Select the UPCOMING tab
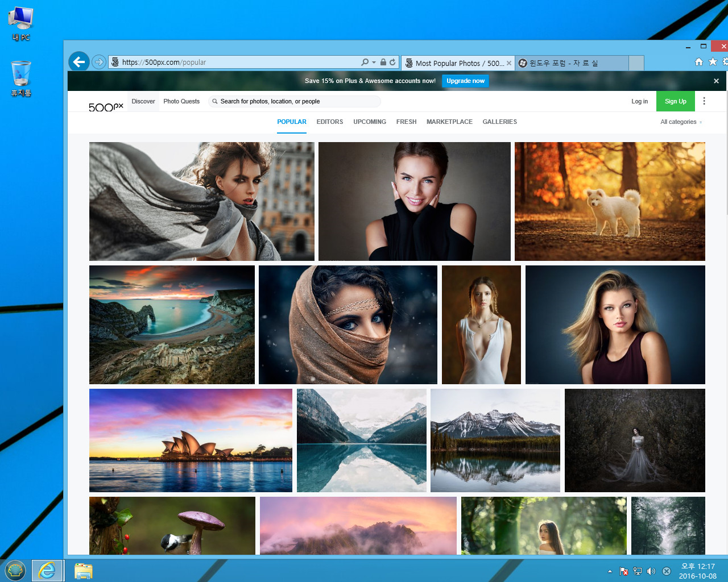This screenshot has width=728, height=582. (x=370, y=122)
